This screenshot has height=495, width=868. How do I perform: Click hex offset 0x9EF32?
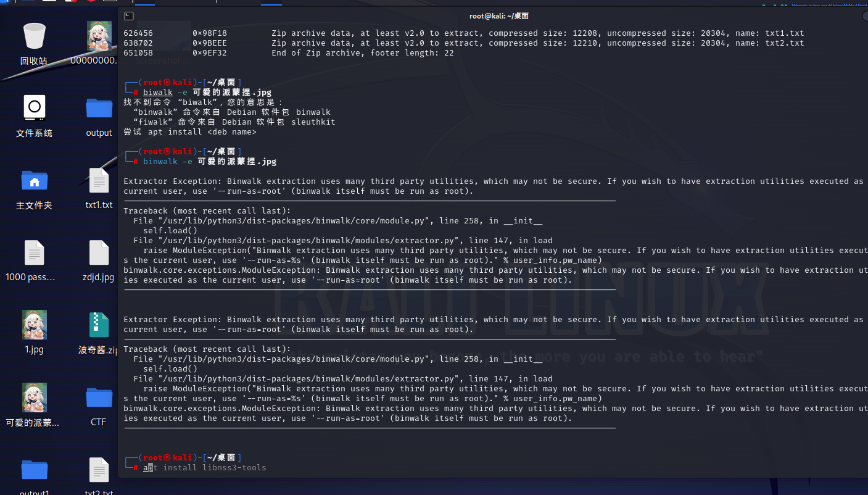point(210,53)
